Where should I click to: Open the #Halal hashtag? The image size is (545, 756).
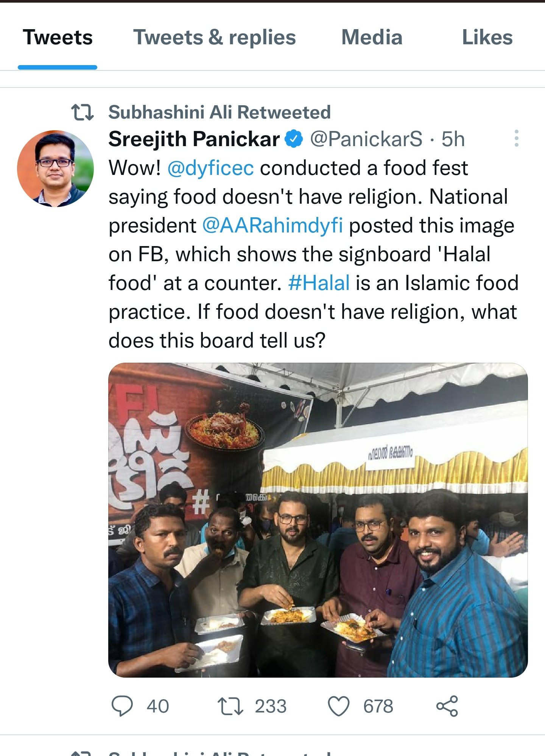pyautogui.click(x=319, y=283)
